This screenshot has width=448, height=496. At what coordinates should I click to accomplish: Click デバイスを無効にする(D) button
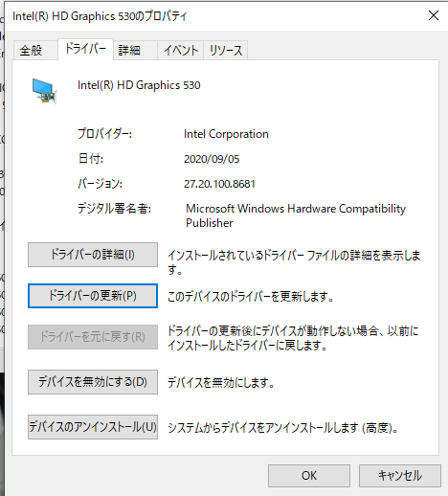93,382
